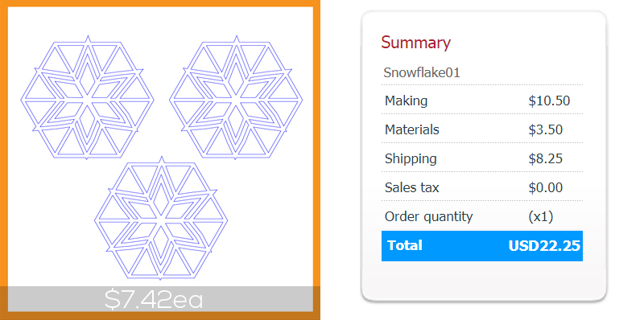Click the $0.00 sales tax value

coord(546,187)
